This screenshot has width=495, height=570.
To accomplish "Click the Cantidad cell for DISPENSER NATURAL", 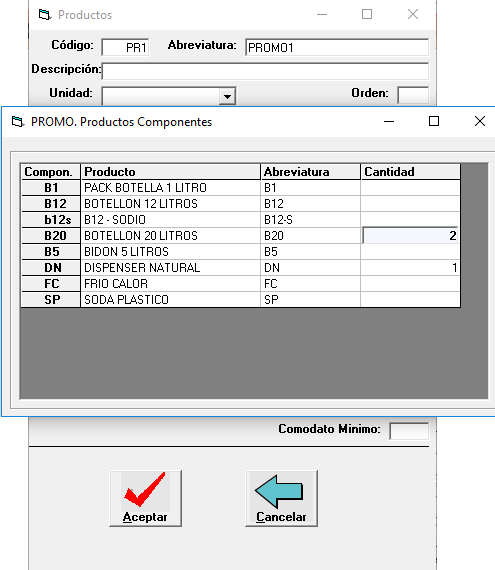I will click(410, 268).
